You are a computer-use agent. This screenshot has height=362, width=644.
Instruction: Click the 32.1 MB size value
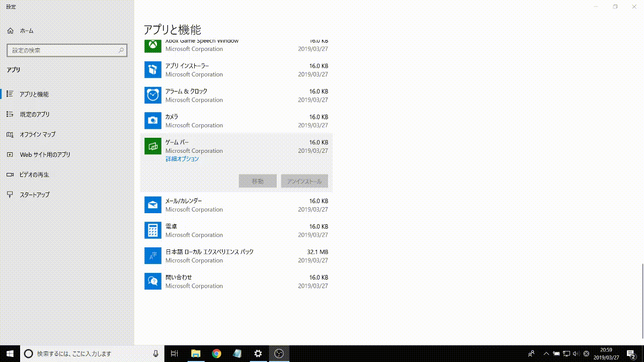pos(317,252)
